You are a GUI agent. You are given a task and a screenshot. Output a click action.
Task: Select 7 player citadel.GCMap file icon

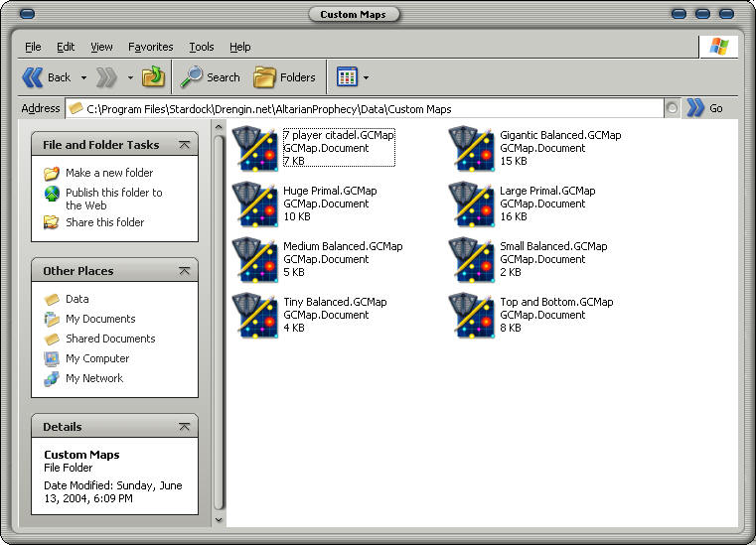(x=255, y=149)
